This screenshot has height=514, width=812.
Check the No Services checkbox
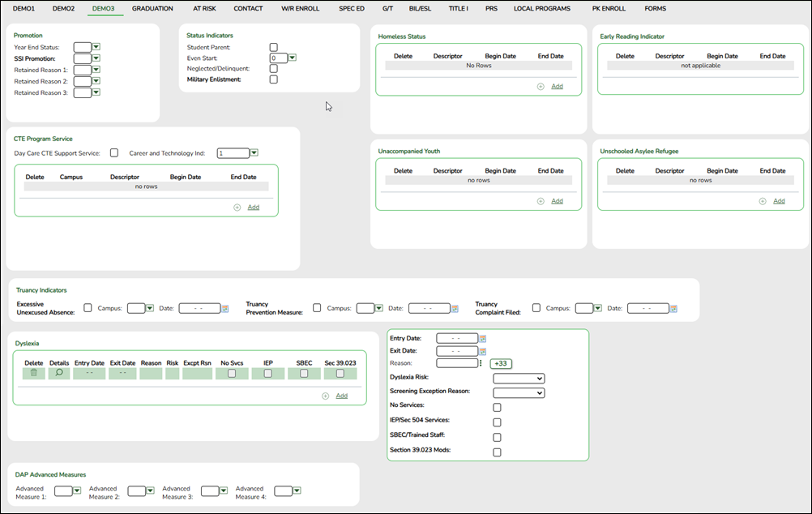(x=497, y=407)
